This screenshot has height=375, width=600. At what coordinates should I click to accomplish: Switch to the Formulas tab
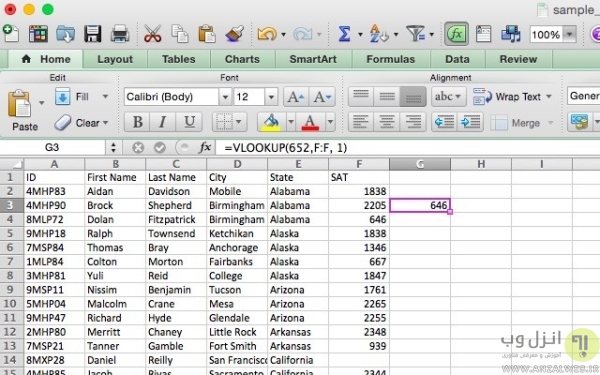click(391, 59)
